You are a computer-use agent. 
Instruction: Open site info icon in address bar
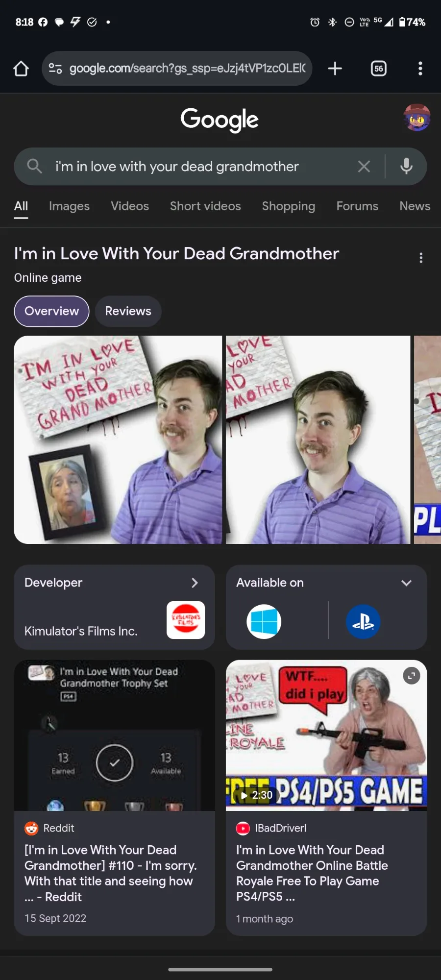[55, 69]
